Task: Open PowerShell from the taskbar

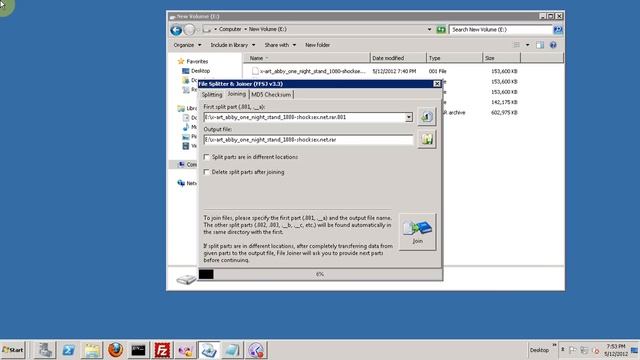Action: [x=68, y=350]
